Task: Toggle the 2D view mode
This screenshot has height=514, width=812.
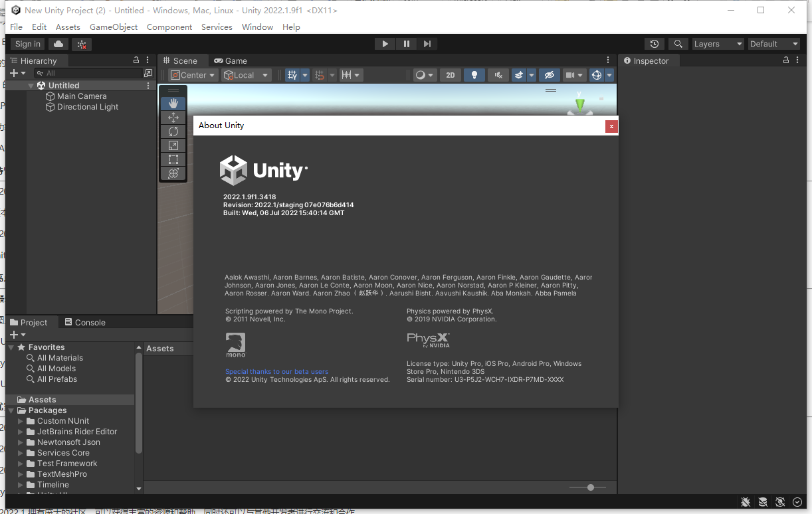Action: coord(450,74)
